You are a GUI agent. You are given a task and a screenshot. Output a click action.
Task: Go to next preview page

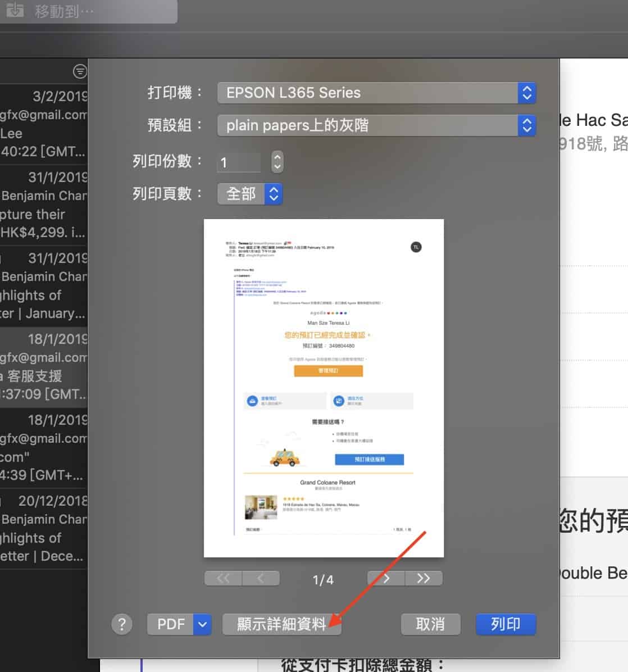tap(386, 579)
